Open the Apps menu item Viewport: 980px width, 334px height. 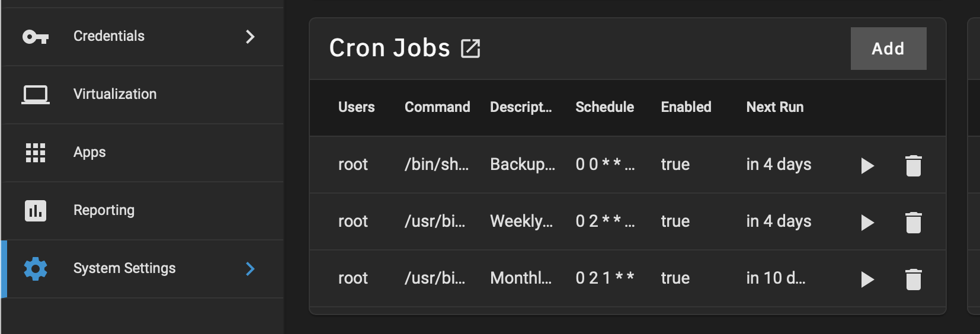[142, 153]
